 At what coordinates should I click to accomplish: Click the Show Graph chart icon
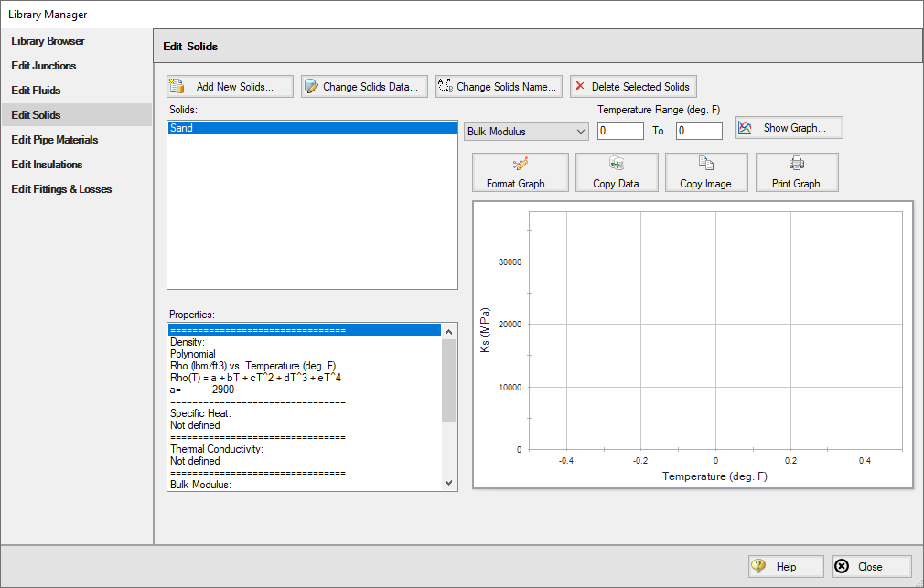pos(745,127)
